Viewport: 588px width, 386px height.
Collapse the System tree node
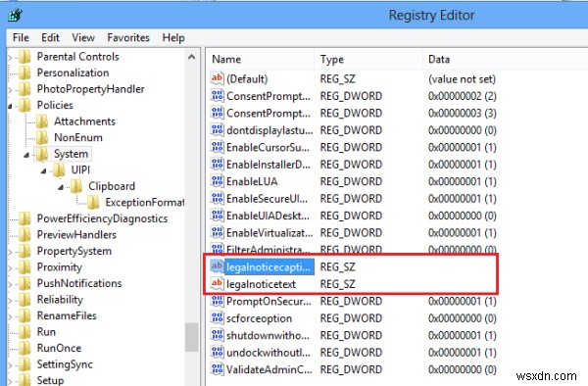pos(26,155)
